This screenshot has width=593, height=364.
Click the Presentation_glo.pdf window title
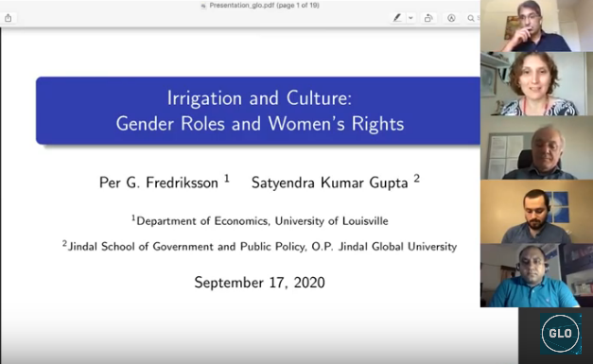[265, 6]
